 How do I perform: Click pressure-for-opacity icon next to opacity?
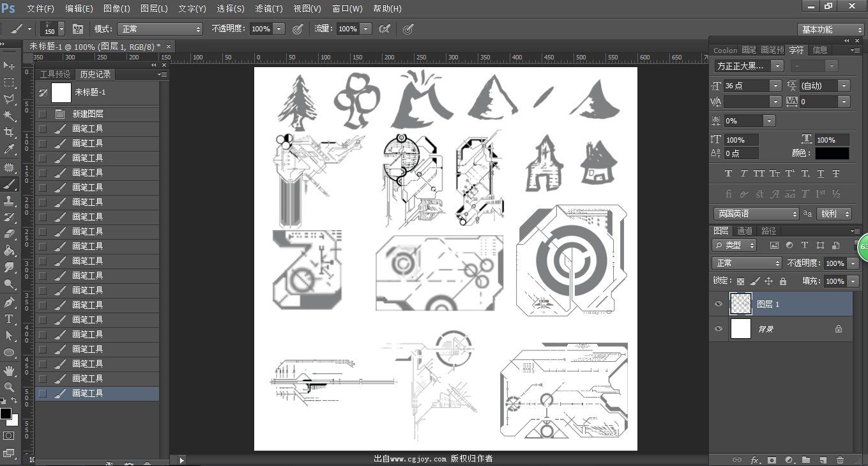(298, 29)
